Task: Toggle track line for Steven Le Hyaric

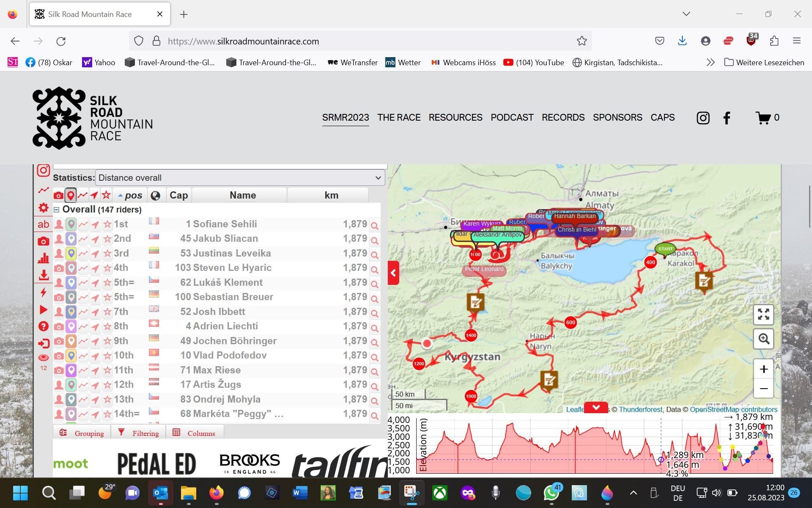Action: [x=83, y=268]
